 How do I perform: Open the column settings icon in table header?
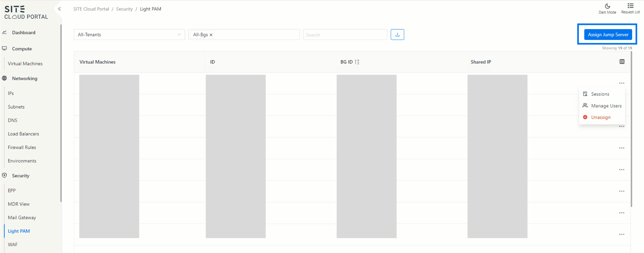[x=622, y=62]
